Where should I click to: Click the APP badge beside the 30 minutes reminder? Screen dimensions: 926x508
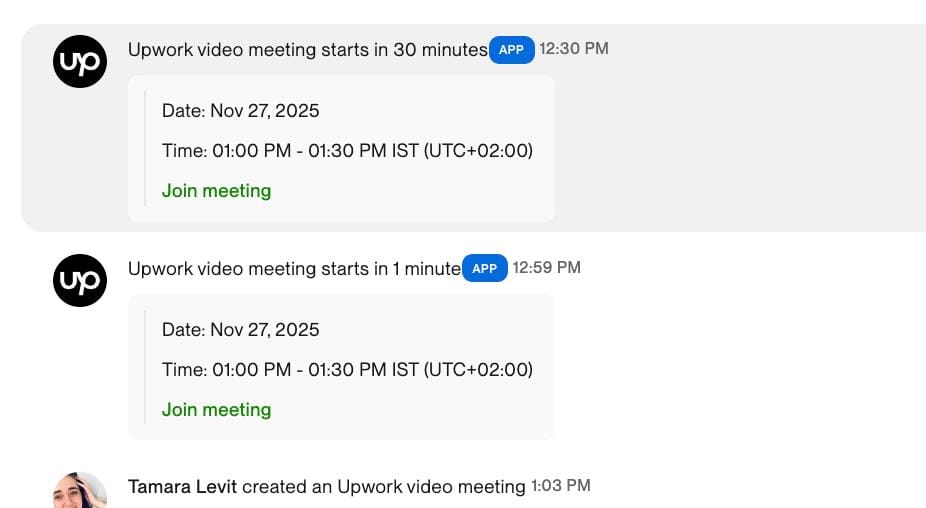(x=511, y=50)
